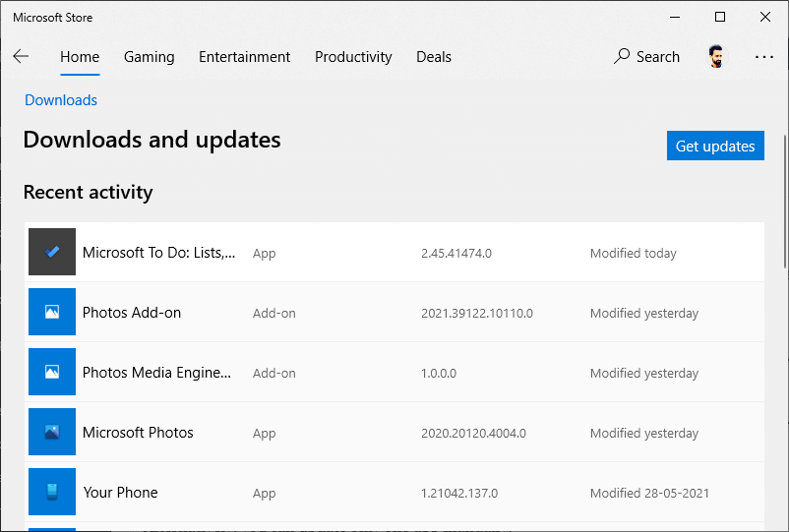Click version 2021.39122.10110.0
The image size is (789, 532).
pyautogui.click(x=477, y=314)
